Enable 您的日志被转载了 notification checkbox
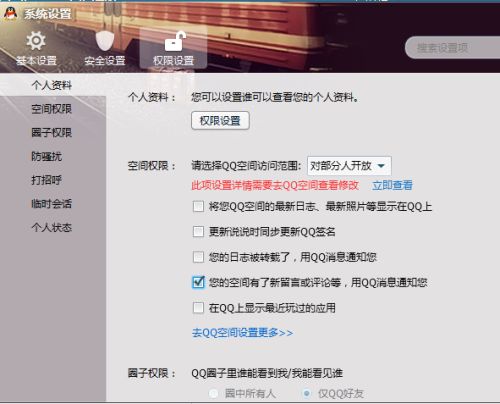The image size is (500, 404). (x=198, y=257)
